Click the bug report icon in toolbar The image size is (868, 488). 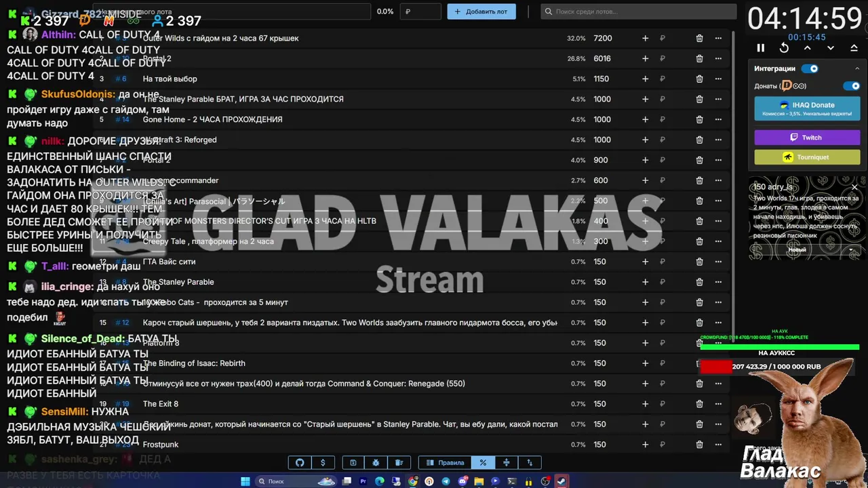click(x=376, y=463)
